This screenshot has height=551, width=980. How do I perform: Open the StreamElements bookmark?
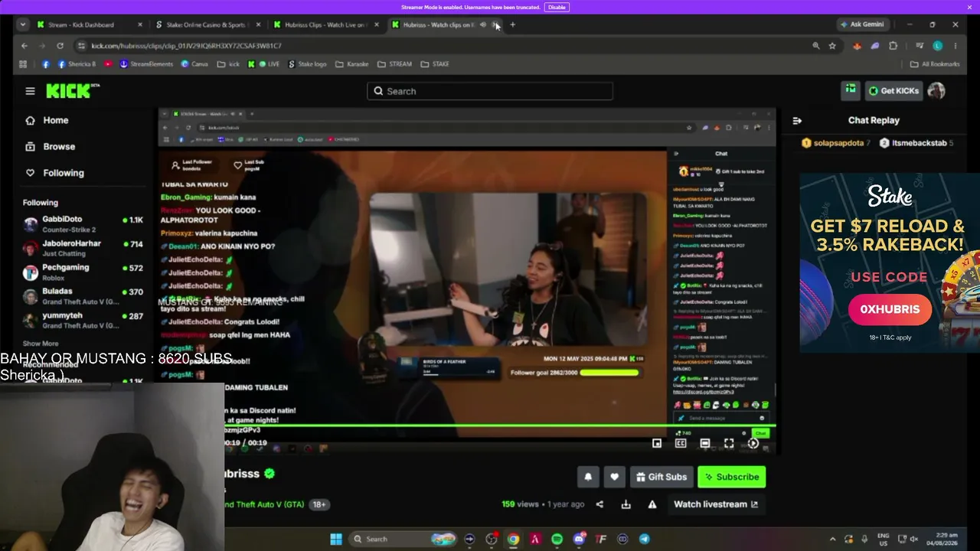coord(146,64)
